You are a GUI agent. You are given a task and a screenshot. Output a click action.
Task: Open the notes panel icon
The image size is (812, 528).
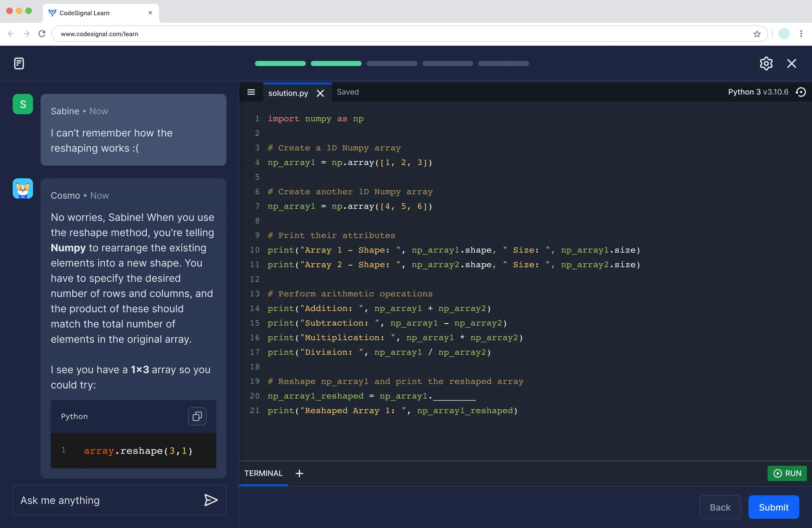[x=19, y=63]
